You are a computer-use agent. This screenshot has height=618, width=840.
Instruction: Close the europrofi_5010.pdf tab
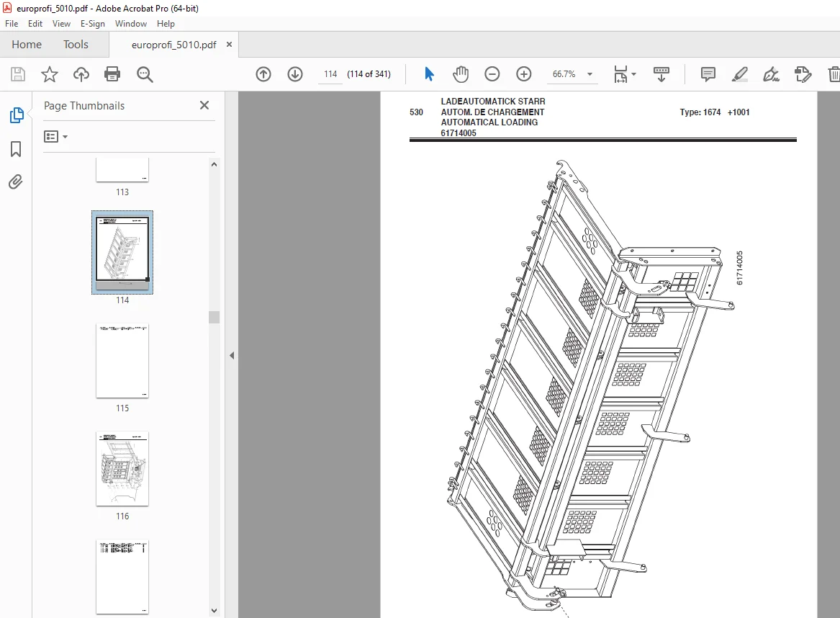tap(230, 45)
